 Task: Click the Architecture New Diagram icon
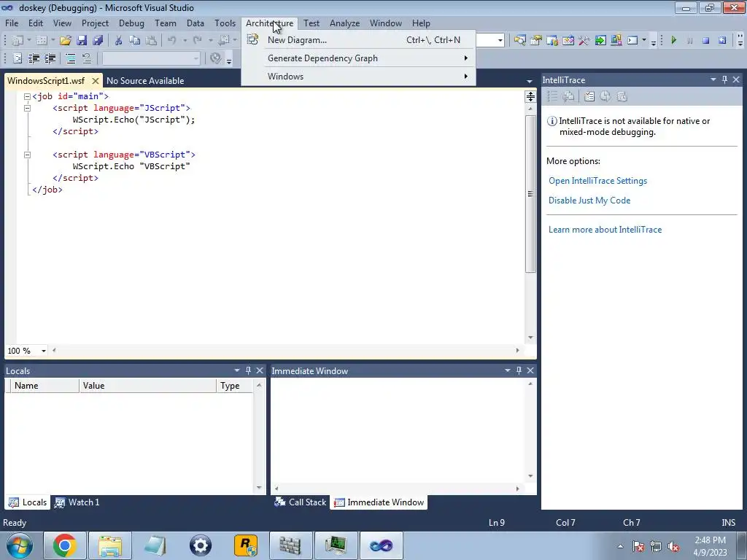click(x=252, y=39)
